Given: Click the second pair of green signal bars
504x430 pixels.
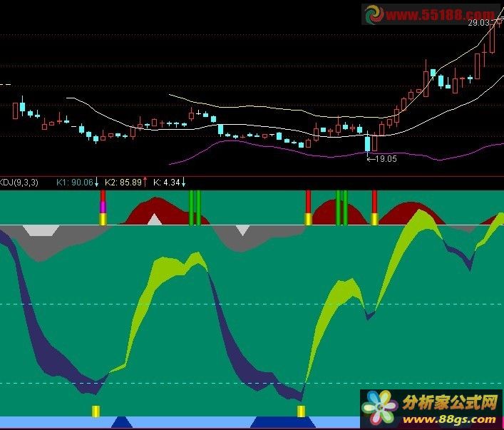Looking at the screenshot, I should [x=341, y=208].
